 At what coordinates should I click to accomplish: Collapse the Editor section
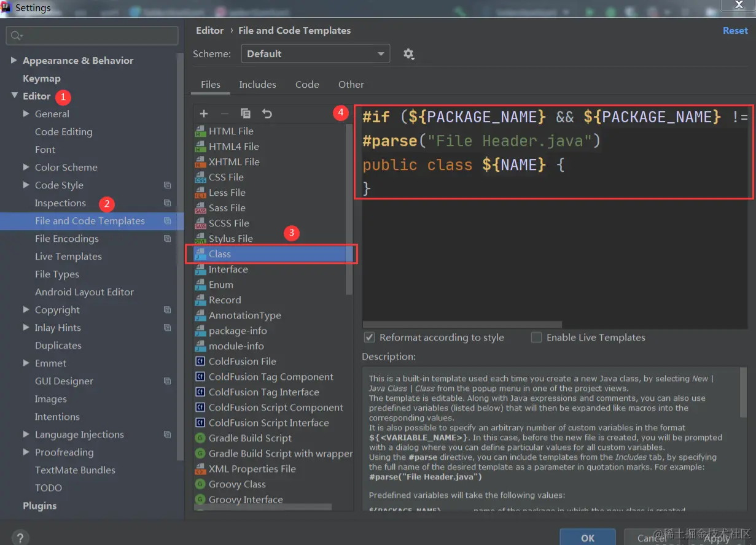(14, 96)
